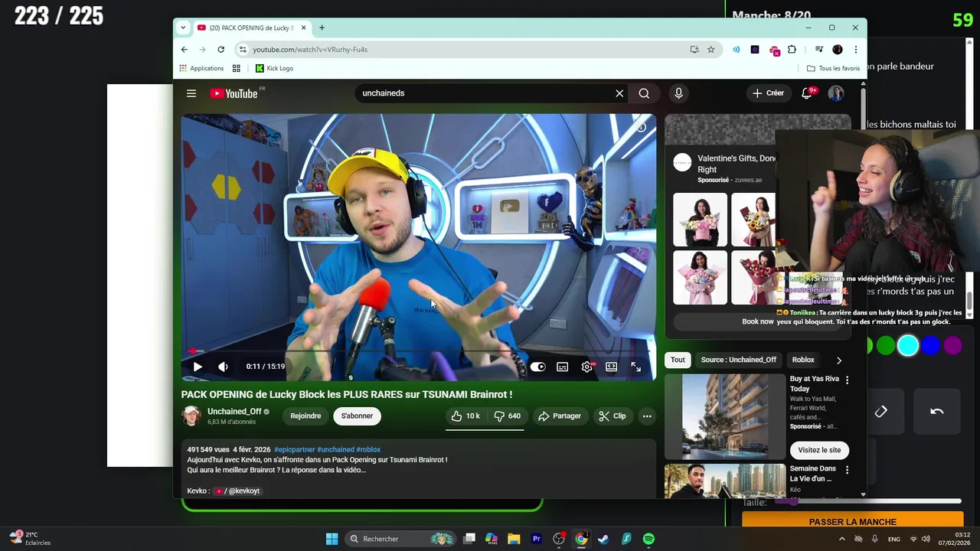This screenshot has width=980, height=551.
Task: Open more actions beside Clip
Action: point(647,416)
